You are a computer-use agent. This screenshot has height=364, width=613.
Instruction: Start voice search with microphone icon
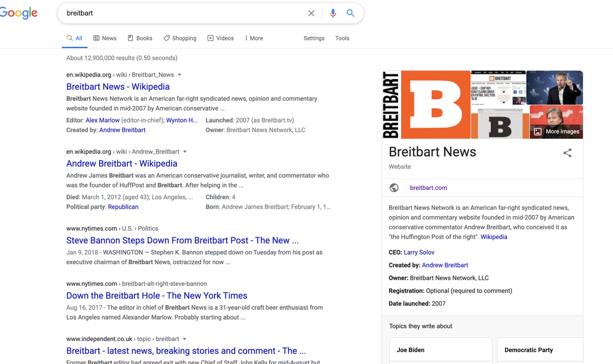[x=333, y=13]
